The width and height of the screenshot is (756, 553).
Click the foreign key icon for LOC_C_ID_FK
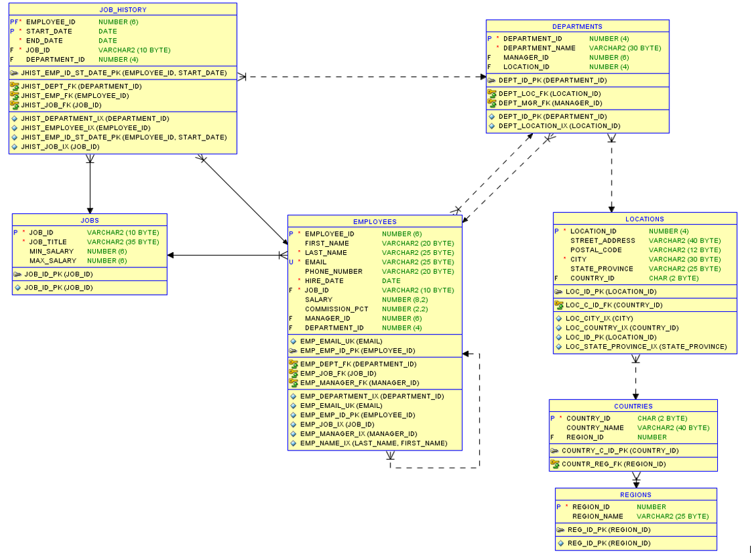(560, 305)
